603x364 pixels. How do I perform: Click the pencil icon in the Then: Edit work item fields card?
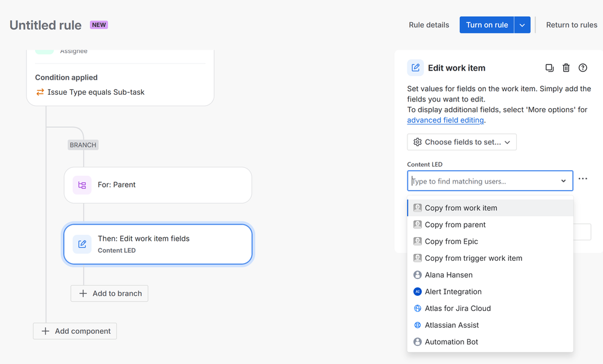(82, 244)
